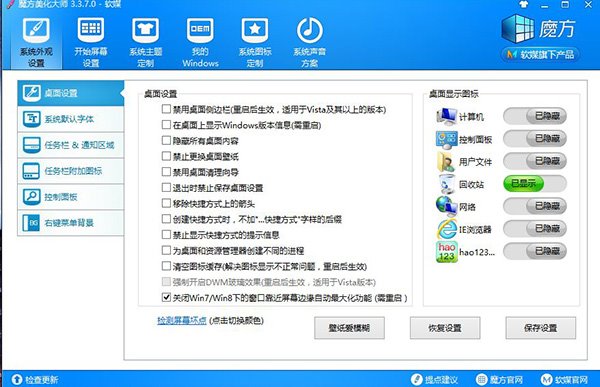600x387 pixels.
Task: Click the 魔方 cube logo
Action: 518,29
